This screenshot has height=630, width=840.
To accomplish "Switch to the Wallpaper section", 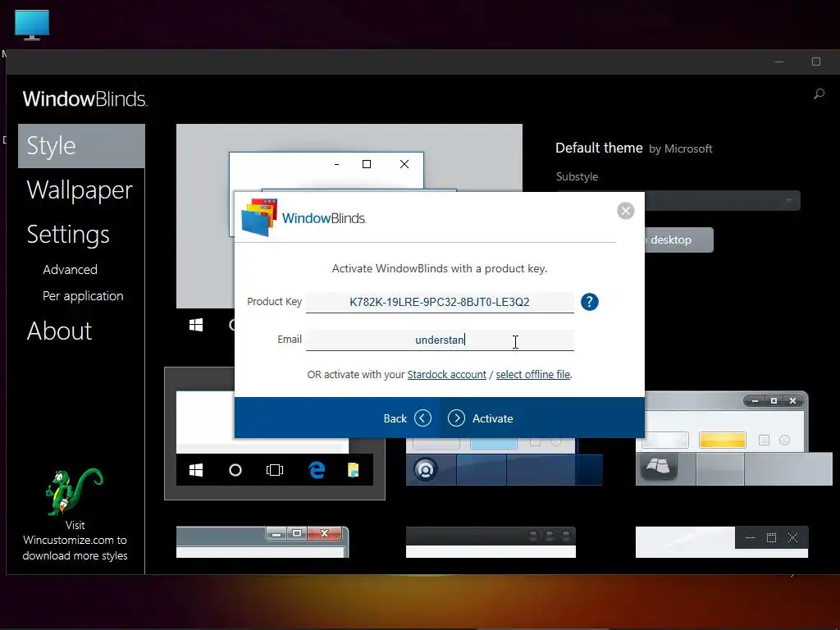I will pyautogui.click(x=80, y=190).
